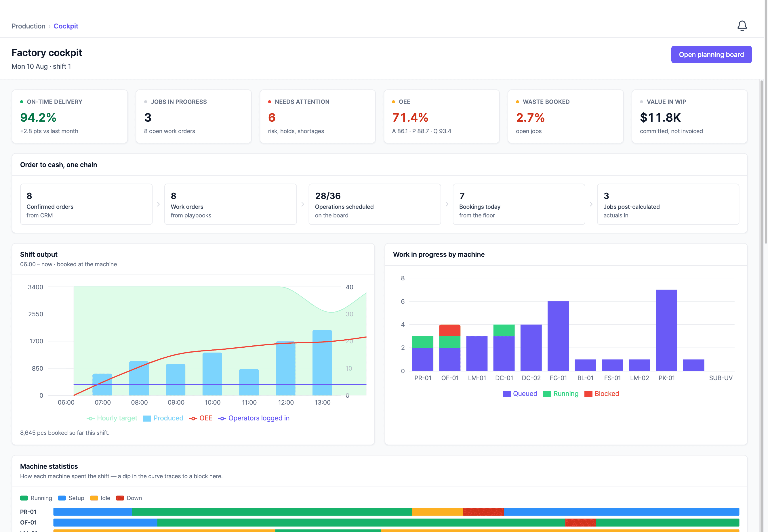Viewport: 768px width, 532px height.
Task: Go to Production breadcrumb
Action: [28, 26]
